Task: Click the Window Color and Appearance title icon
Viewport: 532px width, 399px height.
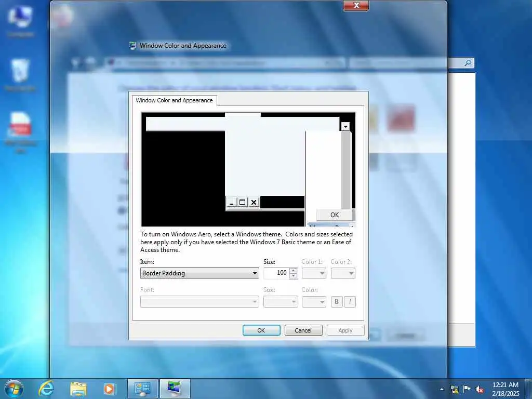Action: click(x=132, y=46)
